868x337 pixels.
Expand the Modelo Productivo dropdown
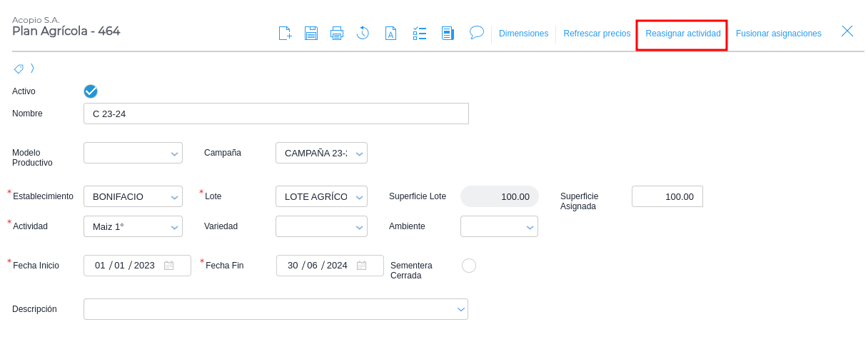pos(133,153)
